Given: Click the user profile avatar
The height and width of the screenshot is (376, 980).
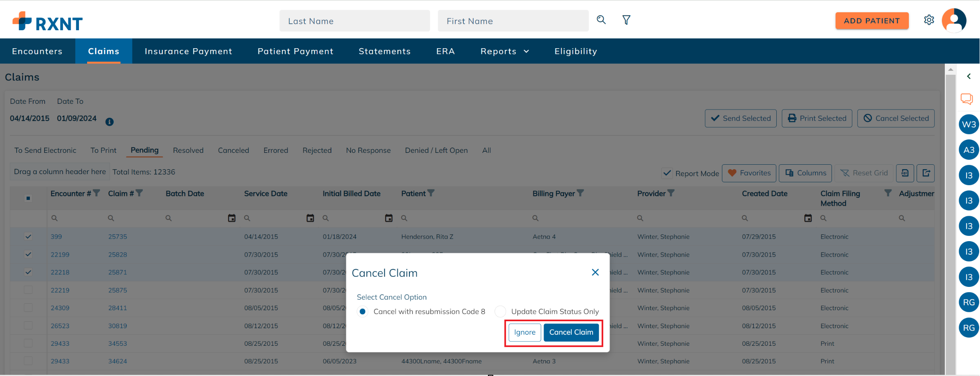Looking at the screenshot, I should click(954, 20).
